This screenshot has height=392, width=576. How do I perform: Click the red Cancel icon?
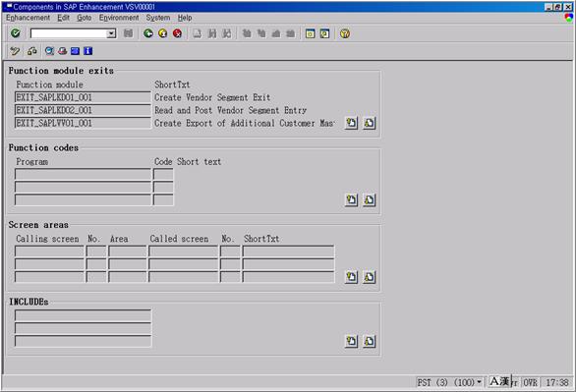(178, 33)
